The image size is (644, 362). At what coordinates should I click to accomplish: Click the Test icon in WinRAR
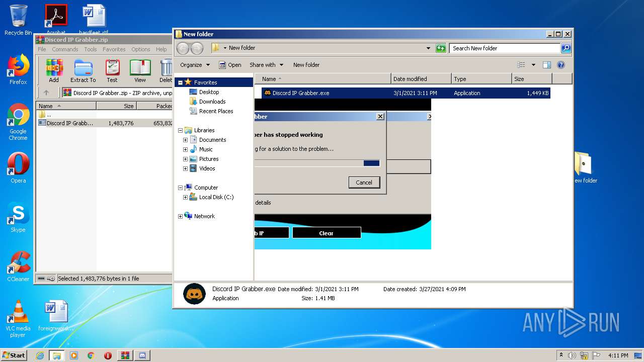[112, 71]
